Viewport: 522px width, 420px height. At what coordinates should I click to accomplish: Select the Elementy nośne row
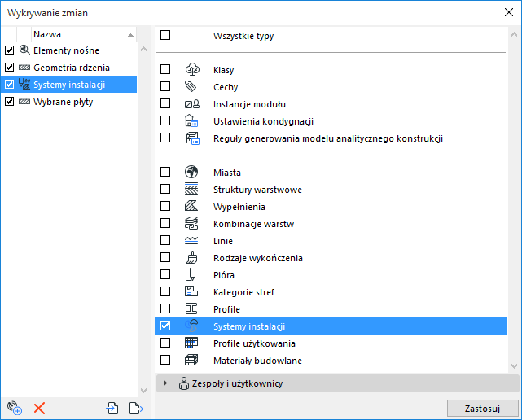pos(68,50)
